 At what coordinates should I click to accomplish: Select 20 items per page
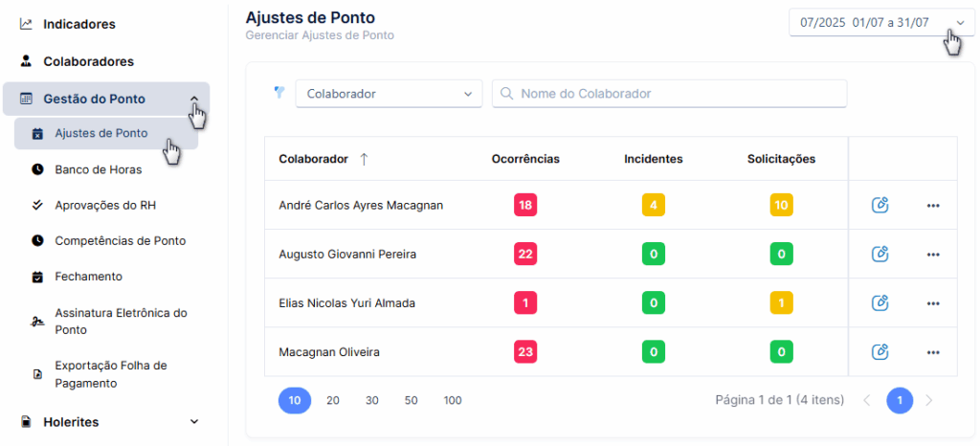click(332, 400)
